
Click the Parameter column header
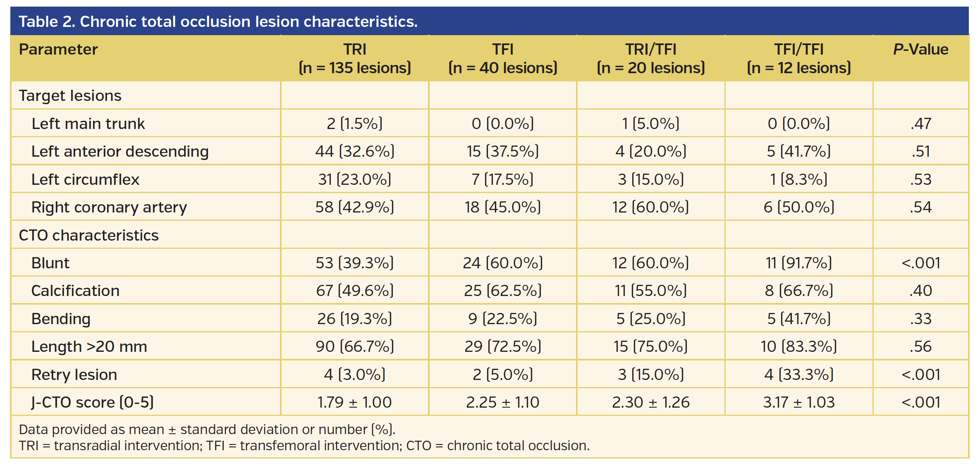[58, 50]
